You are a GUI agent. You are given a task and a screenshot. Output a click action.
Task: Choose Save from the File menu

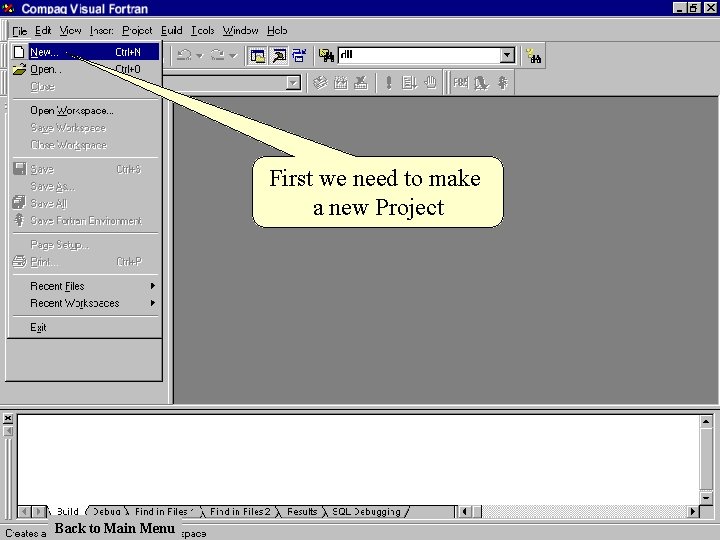(x=85, y=169)
